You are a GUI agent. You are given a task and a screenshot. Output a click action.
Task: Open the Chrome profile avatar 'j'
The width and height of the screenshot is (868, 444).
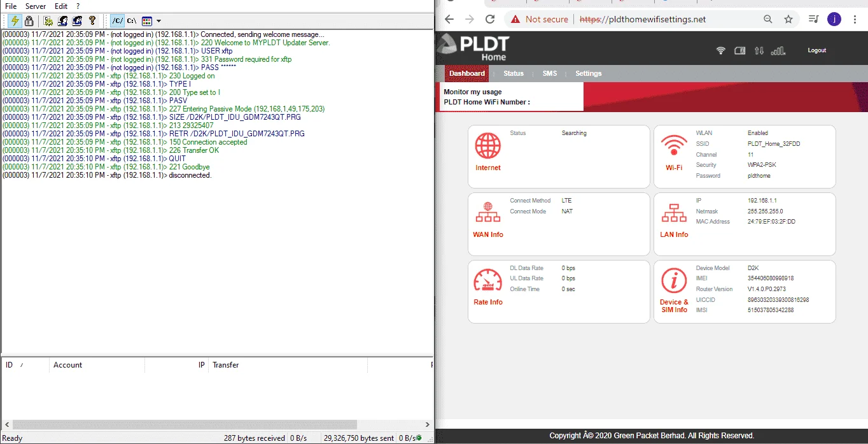[x=834, y=19]
